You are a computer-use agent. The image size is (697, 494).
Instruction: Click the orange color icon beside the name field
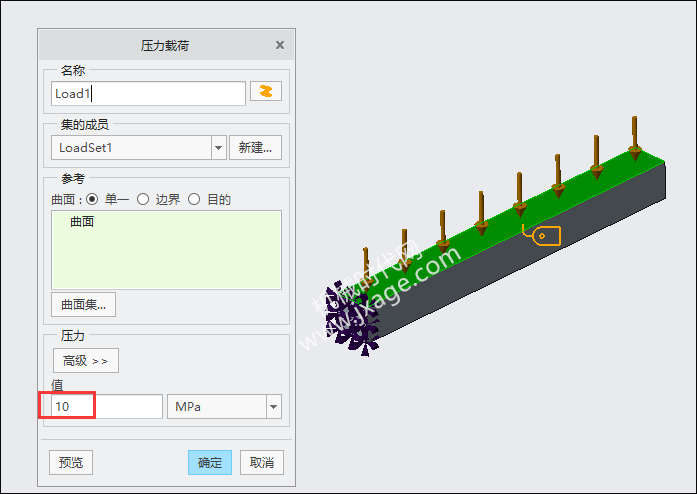(x=266, y=91)
